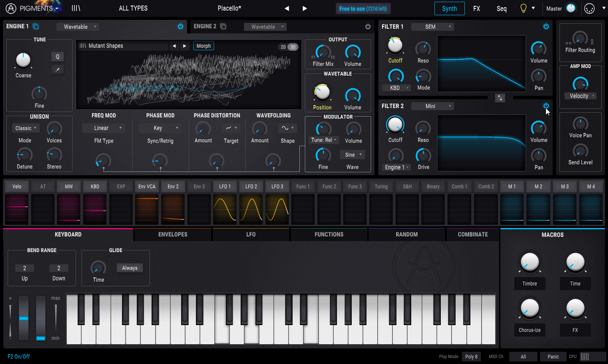Click the pitch bend wheel slider

pyautogui.click(x=24, y=318)
